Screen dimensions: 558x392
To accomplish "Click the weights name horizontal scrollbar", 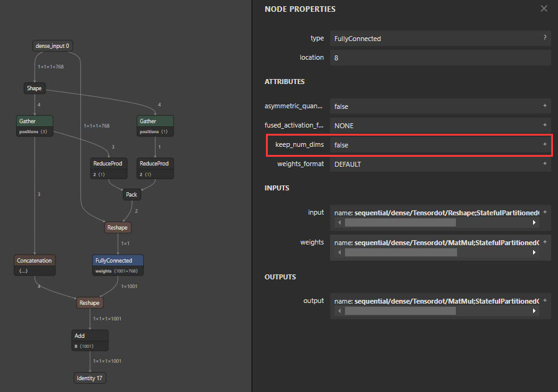I will 401,252.
